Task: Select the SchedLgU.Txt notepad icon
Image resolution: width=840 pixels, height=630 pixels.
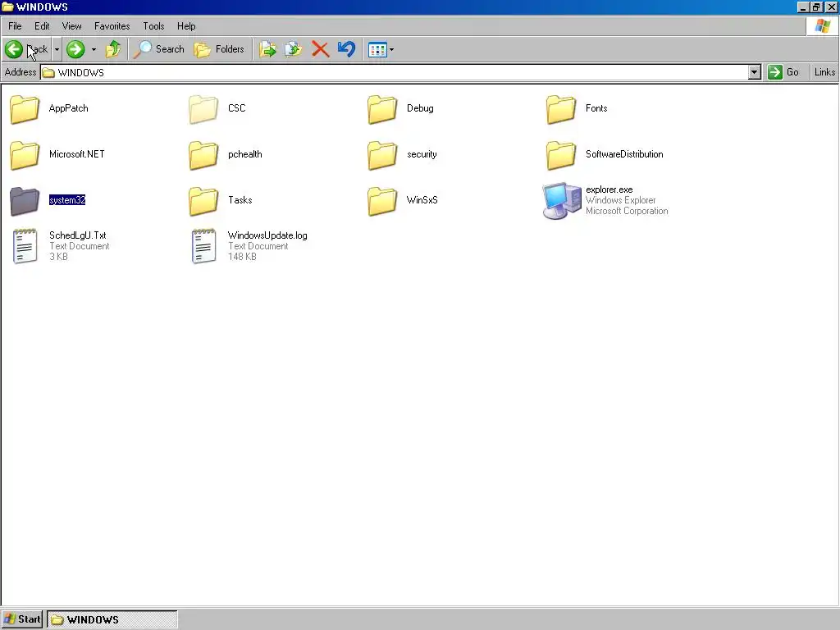Action: tap(25, 246)
